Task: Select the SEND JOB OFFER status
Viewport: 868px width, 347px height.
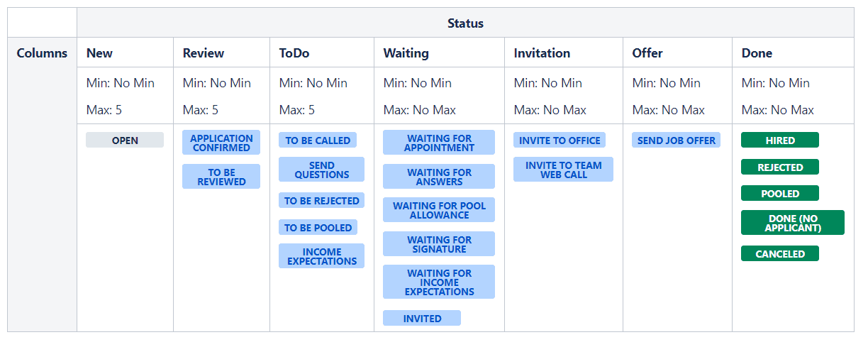Action: pyautogui.click(x=676, y=141)
